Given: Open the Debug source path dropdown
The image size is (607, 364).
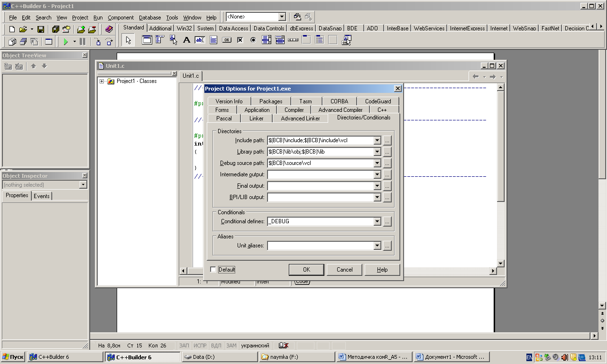Looking at the screenshot, I should (377, 163).
